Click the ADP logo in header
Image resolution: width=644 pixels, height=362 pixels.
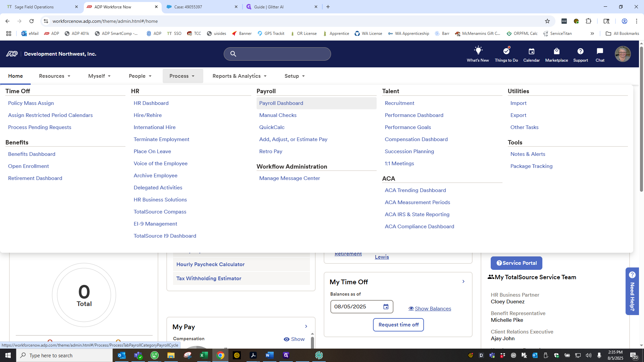[x=12, y=54]
